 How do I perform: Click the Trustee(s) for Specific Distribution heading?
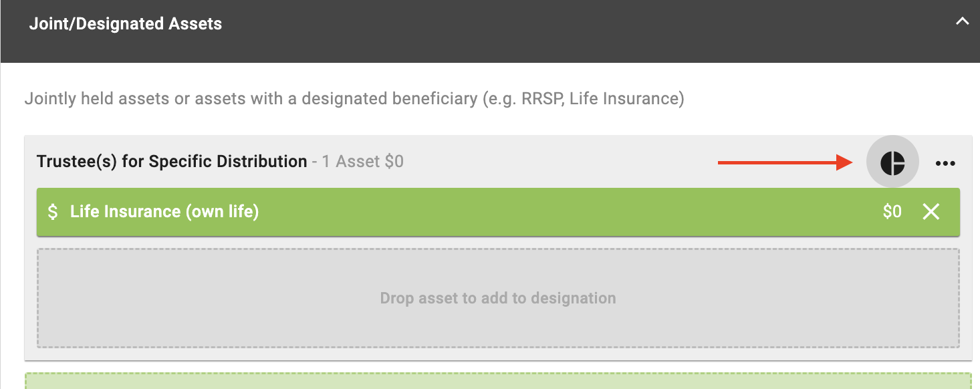(172, 162)
